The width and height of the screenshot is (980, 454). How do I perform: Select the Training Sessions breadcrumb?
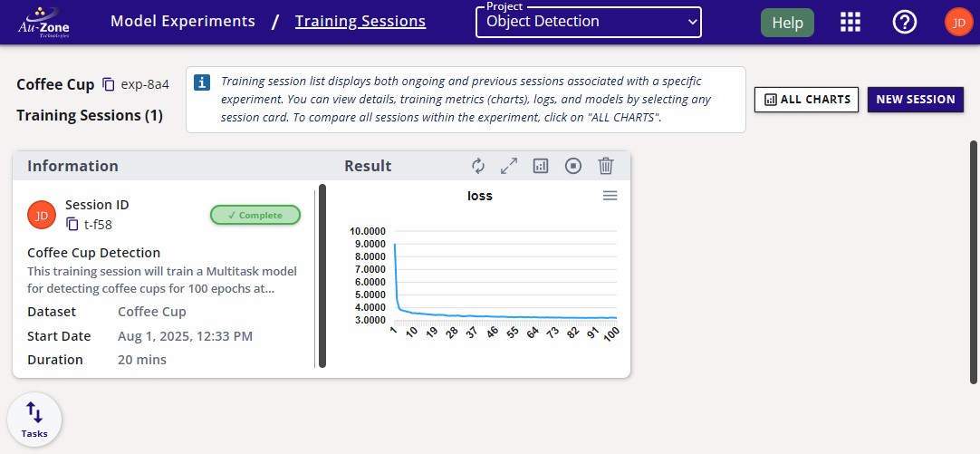(x=360, y=21)
